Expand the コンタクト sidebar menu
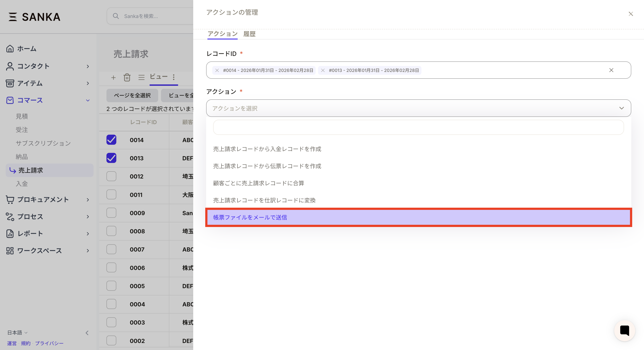Viewport: 644px width, 350px height. click(87, 66)
